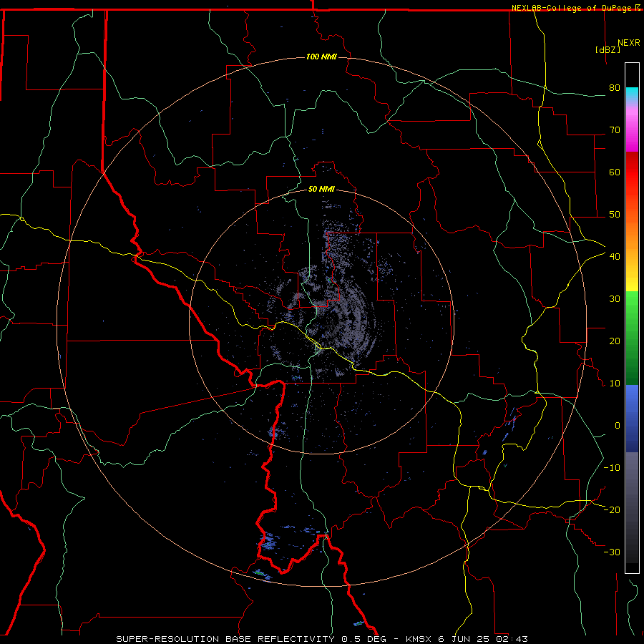Click the cyan segment of the color bar
The width and height of the screenshot is (644, 644).
coord(632,94)
